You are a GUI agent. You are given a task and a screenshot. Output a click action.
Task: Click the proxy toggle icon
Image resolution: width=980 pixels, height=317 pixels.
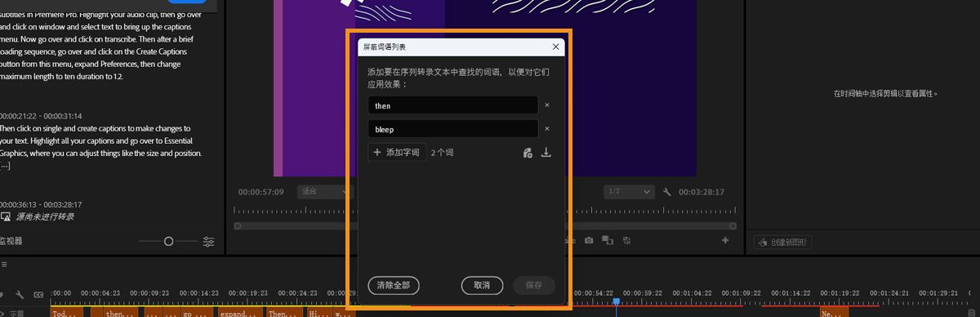626,240
